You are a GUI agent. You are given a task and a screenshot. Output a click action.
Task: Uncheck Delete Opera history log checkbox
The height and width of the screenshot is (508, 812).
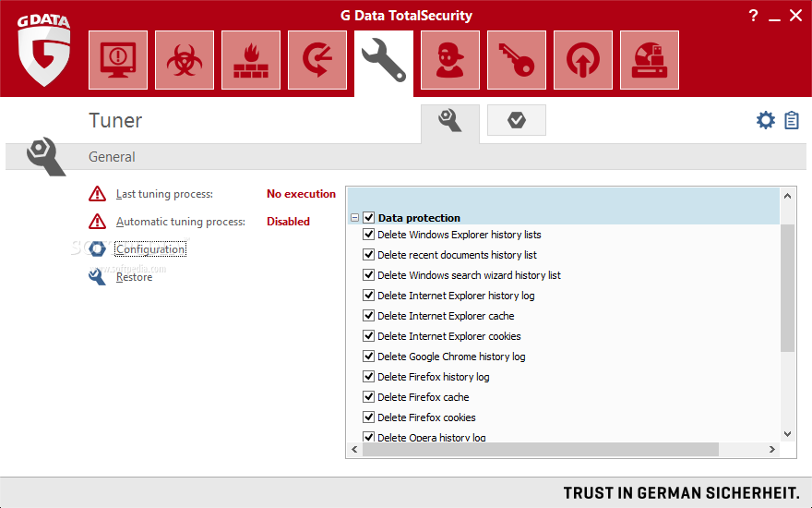click(369, 437)
